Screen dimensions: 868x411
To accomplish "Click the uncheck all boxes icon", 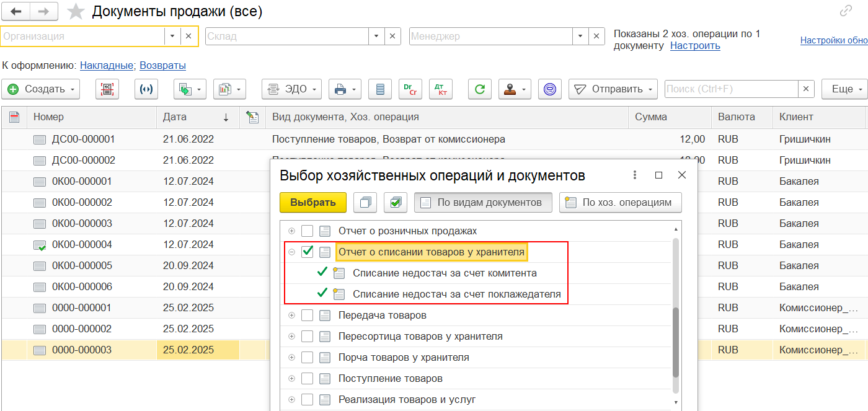I will 365,202.
